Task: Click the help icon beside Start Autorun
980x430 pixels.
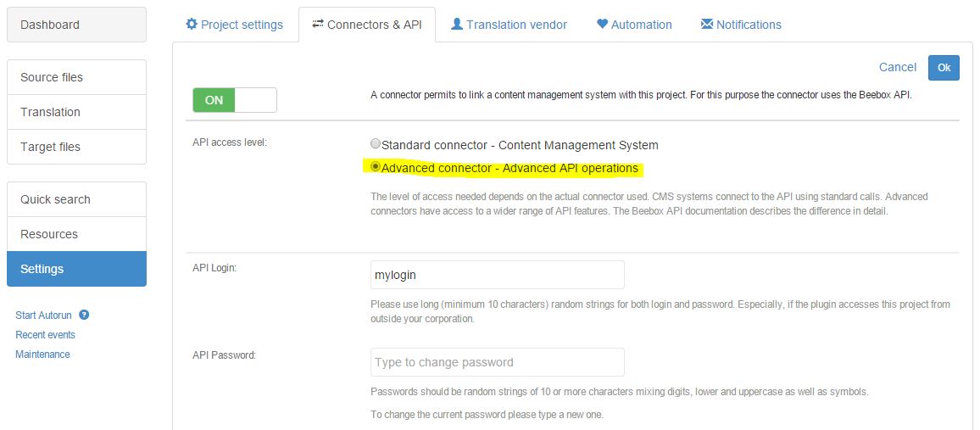Action: coord(84,315)
